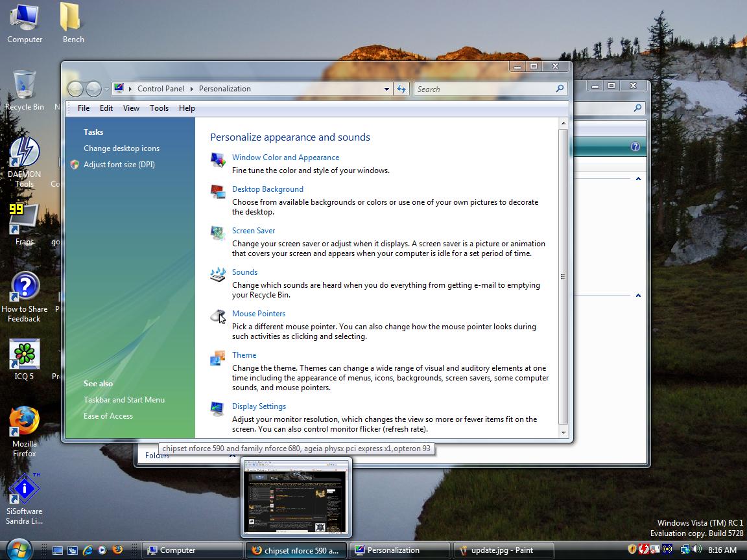Click the Taskbar and Start Menu link
The width and height of the screenshot is (747, 560).
coord(124,400)
